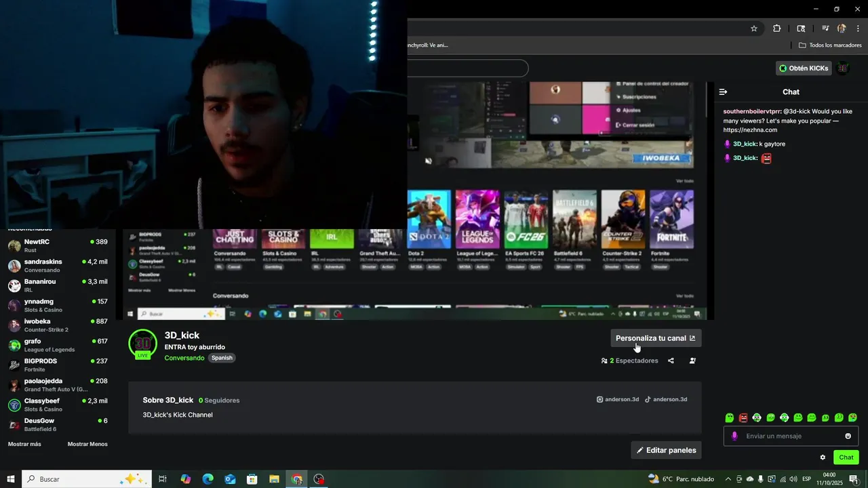
Task: Open NewtRC recommended channel
Action: (x=58, y=245)
